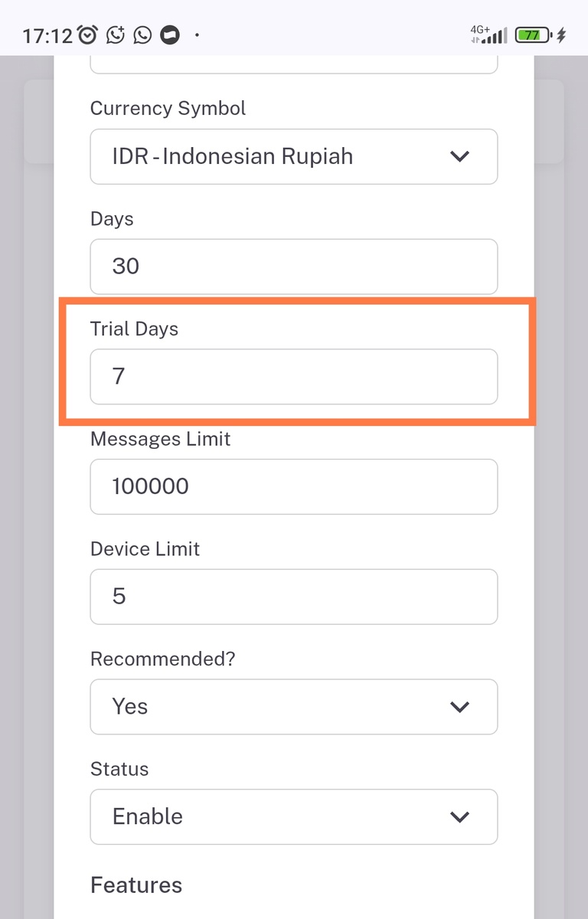Tap the first WhatsApp notification icon
This screenshot has height=919, width=588.
[x=116, y=34]
